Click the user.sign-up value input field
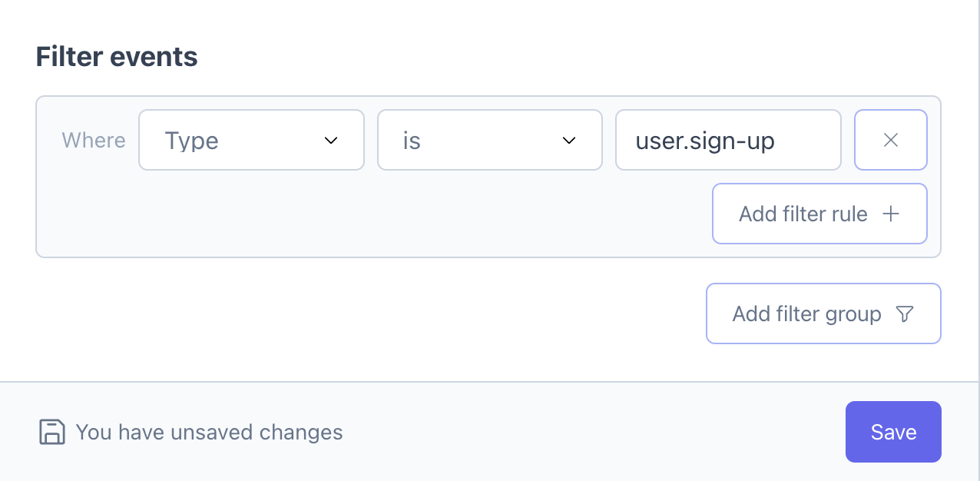The width and height of the screenshot is (980, 481). (727, 140)
